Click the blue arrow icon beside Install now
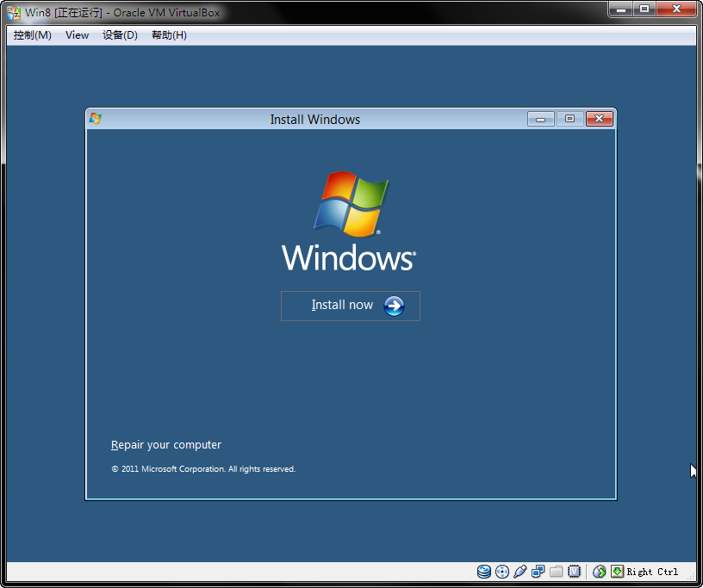This screenshot has width=703, height=588. pos(394,306)
